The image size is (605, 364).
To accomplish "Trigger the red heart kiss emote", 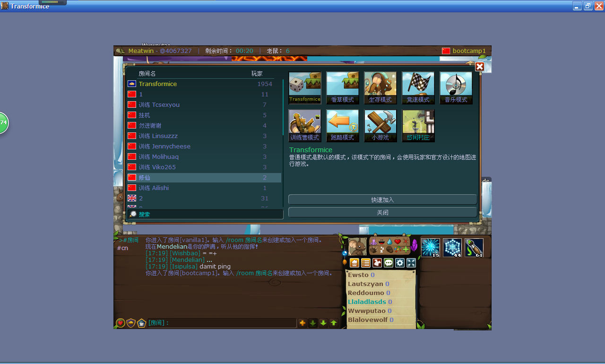I will click(x=398, y=241).
